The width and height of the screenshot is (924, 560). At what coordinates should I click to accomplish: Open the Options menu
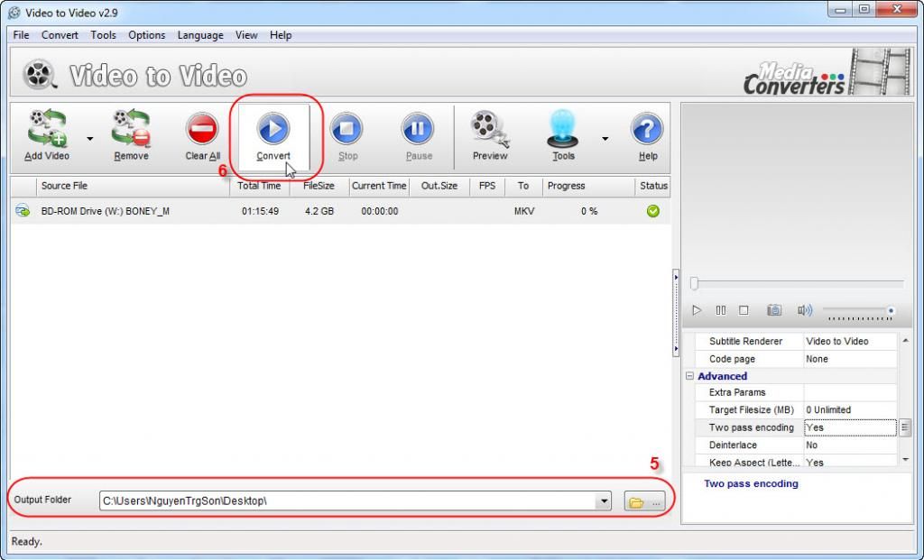[147, 35]
